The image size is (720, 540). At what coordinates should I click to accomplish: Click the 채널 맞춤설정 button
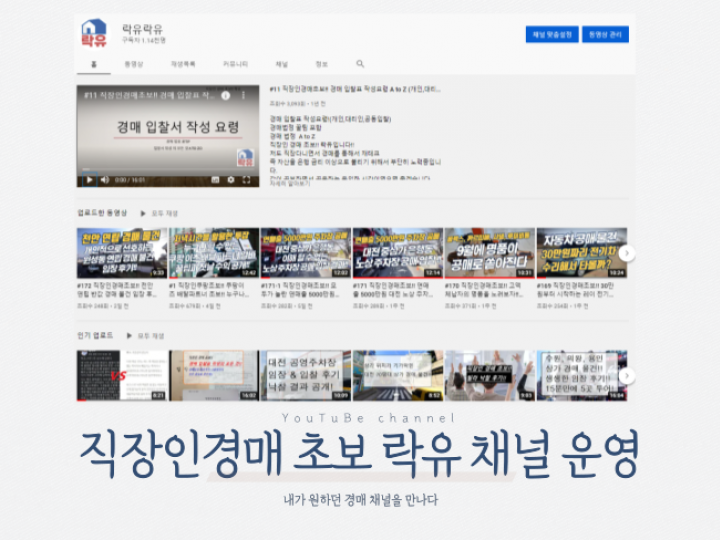click(552, 34)
